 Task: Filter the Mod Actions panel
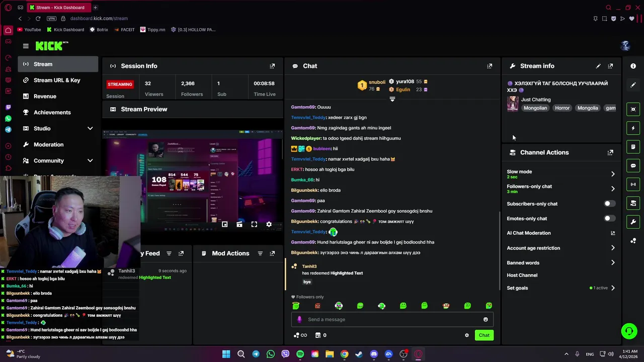pyautogui.click(x=260, y=253)
